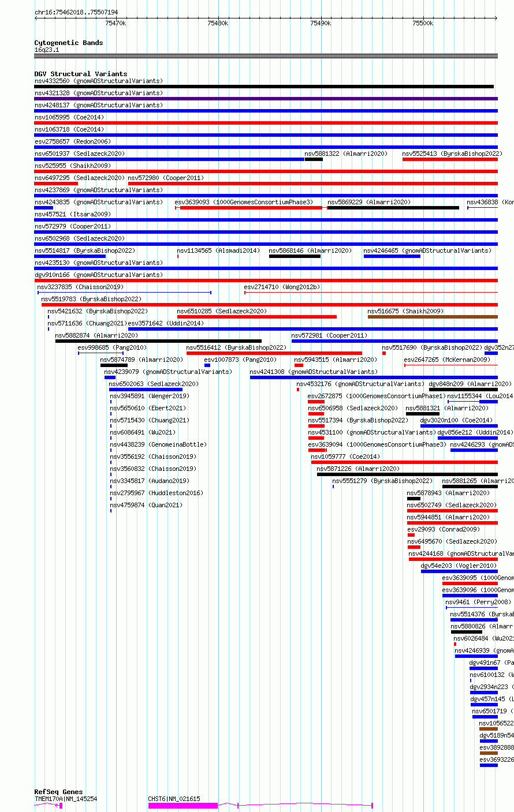Open nsv572980 (Cooper2011) label

tap(166, 178)
